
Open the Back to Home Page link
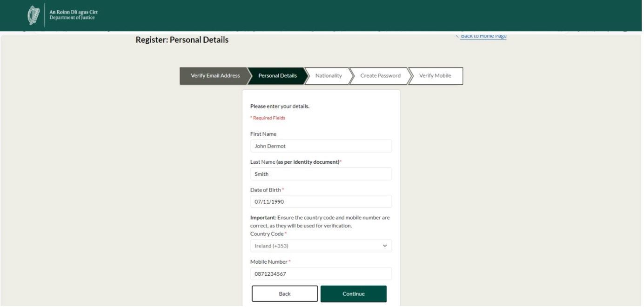(x=483, y=36)
